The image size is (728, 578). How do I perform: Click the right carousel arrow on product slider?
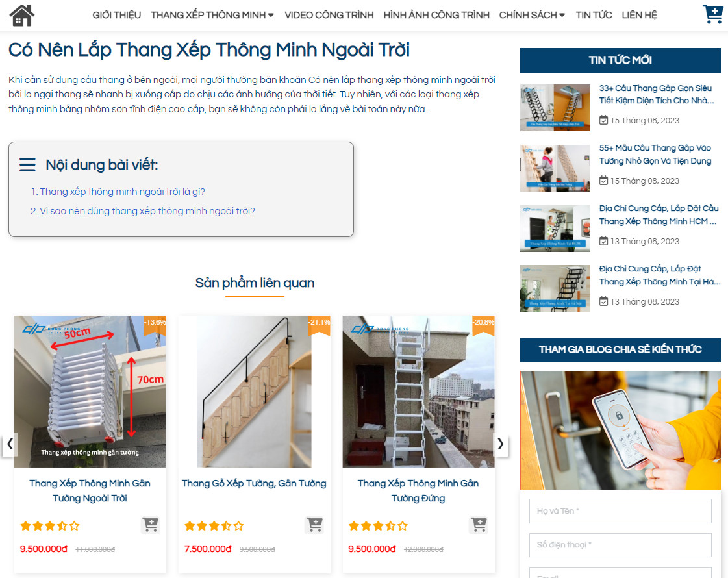point(500,444)
